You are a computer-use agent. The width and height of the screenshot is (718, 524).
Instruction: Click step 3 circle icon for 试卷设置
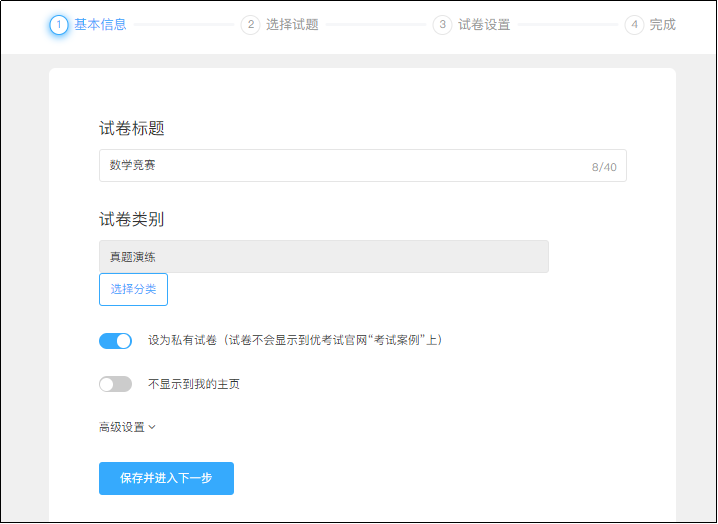pos(442,25)
